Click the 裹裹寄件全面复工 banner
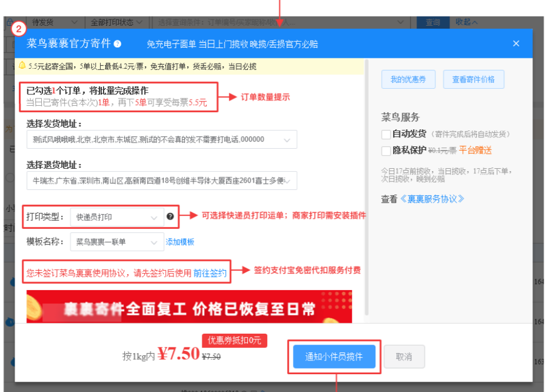 [x=189, y=307]
